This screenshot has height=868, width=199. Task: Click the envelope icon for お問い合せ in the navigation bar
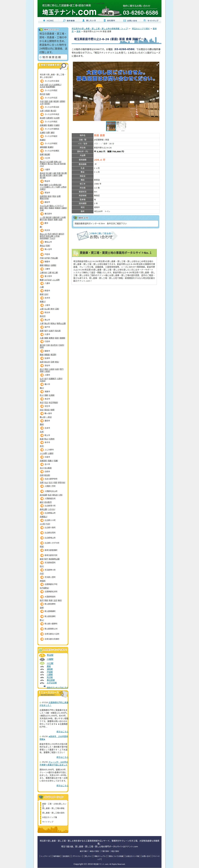(125, 21)
